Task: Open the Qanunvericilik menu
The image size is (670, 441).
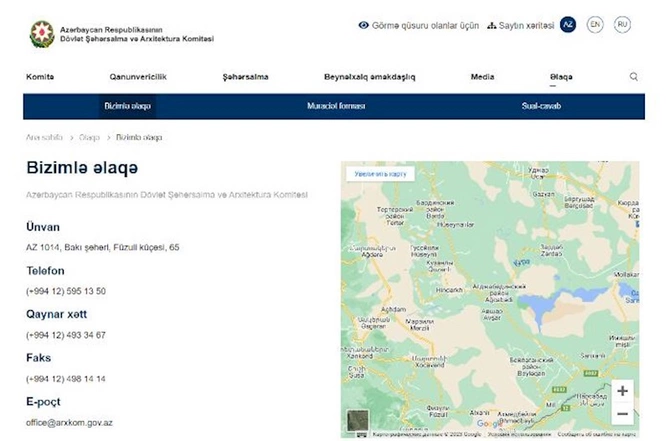Action: pyautogui.click(x=138, y=77)
